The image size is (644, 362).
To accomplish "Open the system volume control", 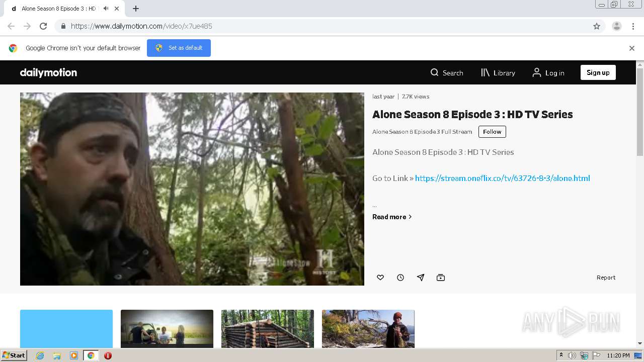I will (x=572, y=355).
